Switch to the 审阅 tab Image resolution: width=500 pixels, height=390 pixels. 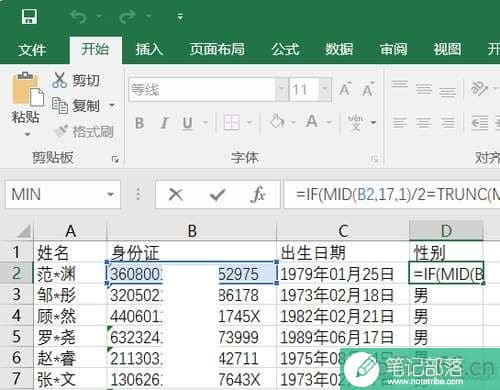[x=393, y=50]
